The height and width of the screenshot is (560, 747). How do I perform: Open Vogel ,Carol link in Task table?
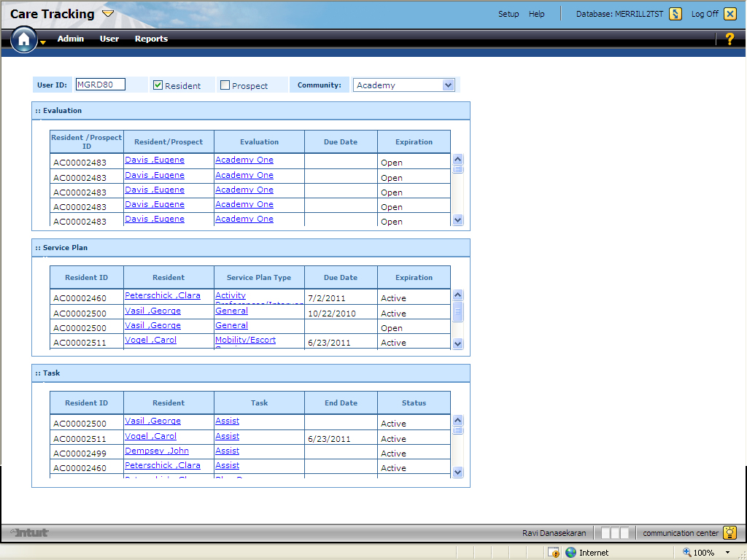(x=150, y=436)
